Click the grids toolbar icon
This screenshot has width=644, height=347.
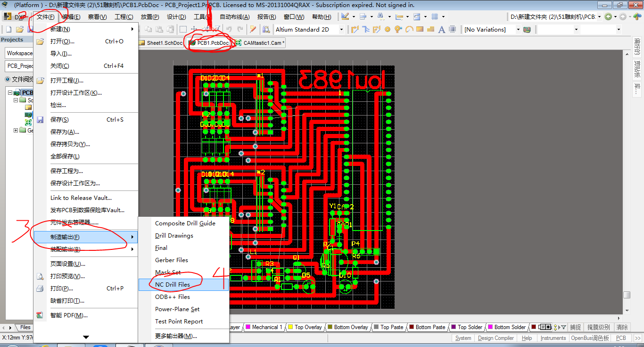tap(434, 17)
